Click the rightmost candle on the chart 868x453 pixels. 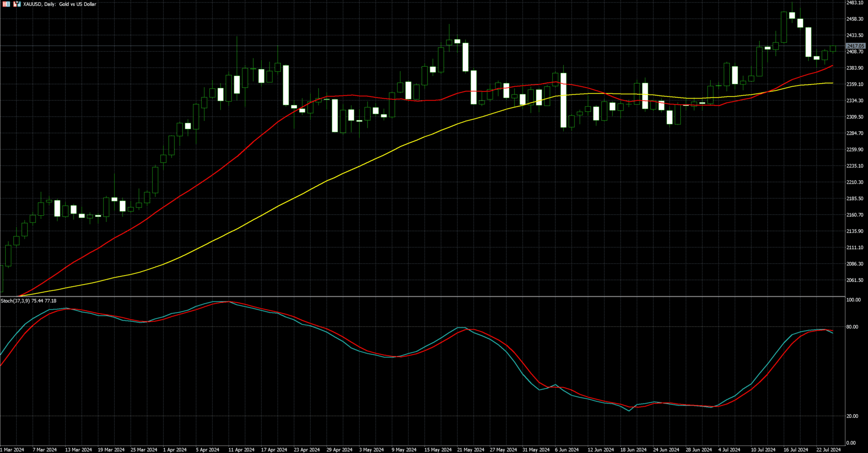(x=833, y=48)
